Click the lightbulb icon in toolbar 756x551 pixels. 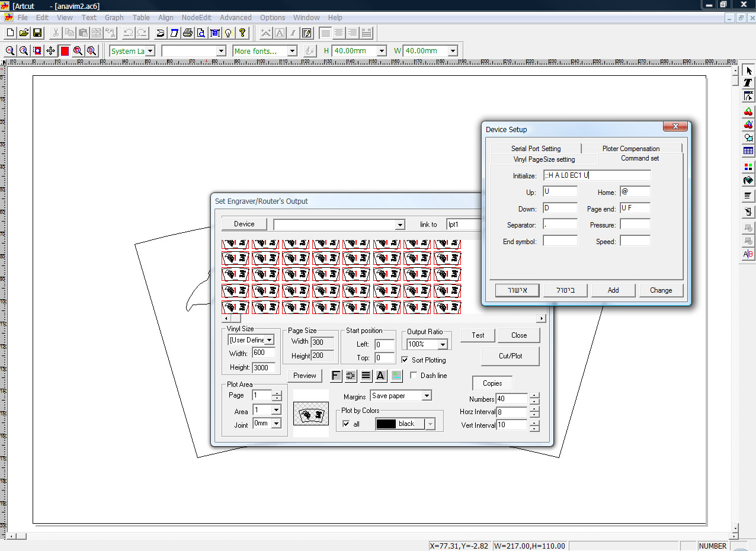(228, 33)
